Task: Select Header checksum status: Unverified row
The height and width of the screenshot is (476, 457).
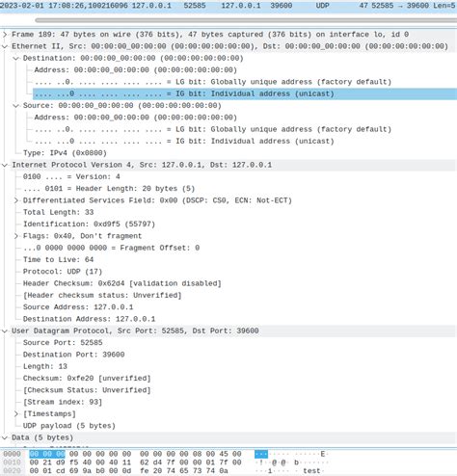Action: tap(102, 296)
